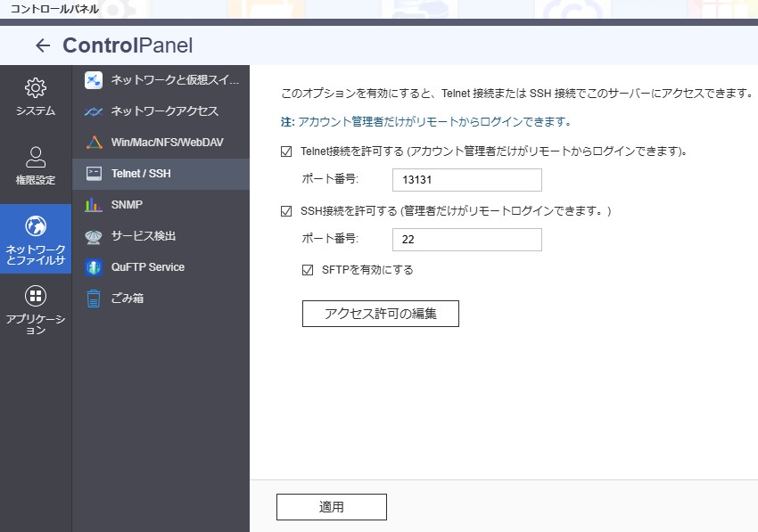This screenshot has width=758, height=532.
Task: Click the ネットワークと仮想スイッチ icon
Action: coord(94,79)
